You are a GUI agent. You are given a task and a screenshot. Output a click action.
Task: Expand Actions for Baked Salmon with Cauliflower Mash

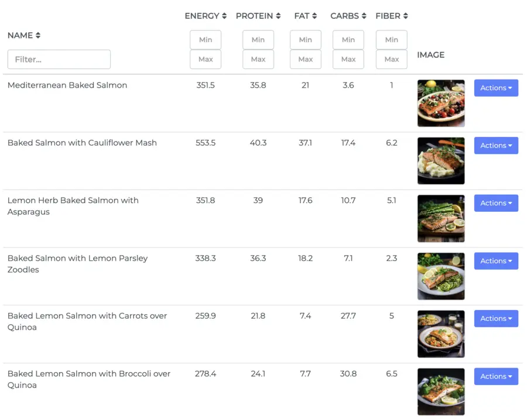(495, 146)
